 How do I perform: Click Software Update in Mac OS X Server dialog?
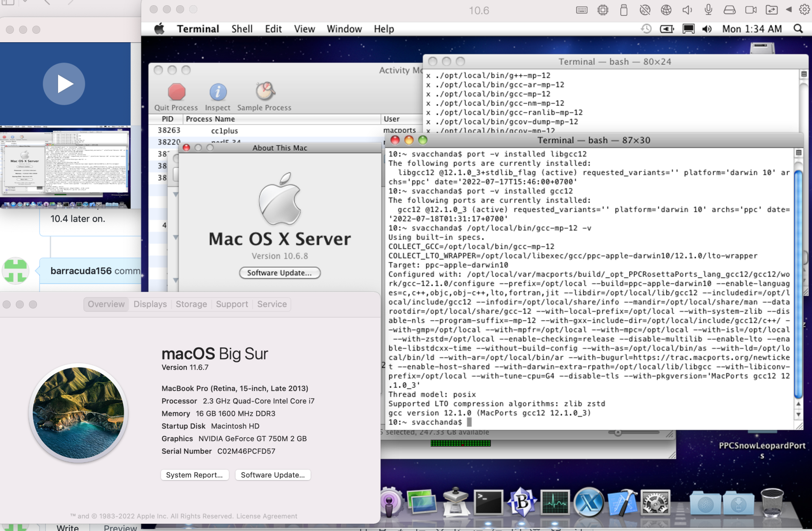pyautogui.click(x=280, y=273)
